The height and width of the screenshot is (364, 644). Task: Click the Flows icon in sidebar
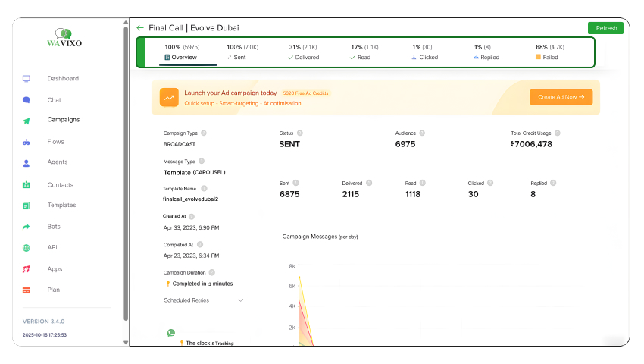(27, 142)
